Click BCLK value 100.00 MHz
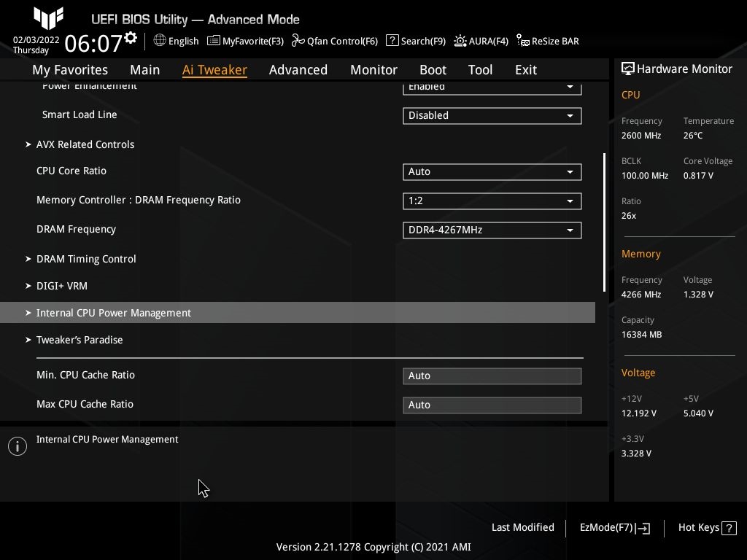 [645, 176]
